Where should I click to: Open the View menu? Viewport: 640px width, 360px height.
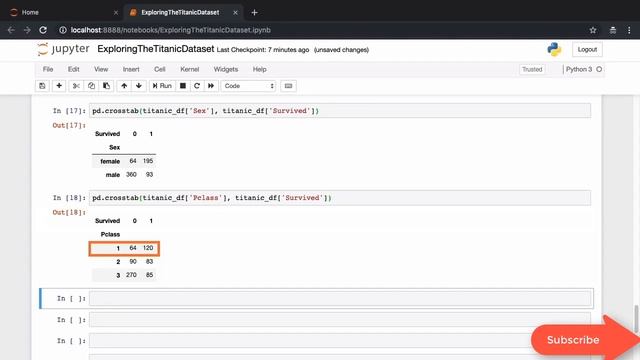pos(101,69)
